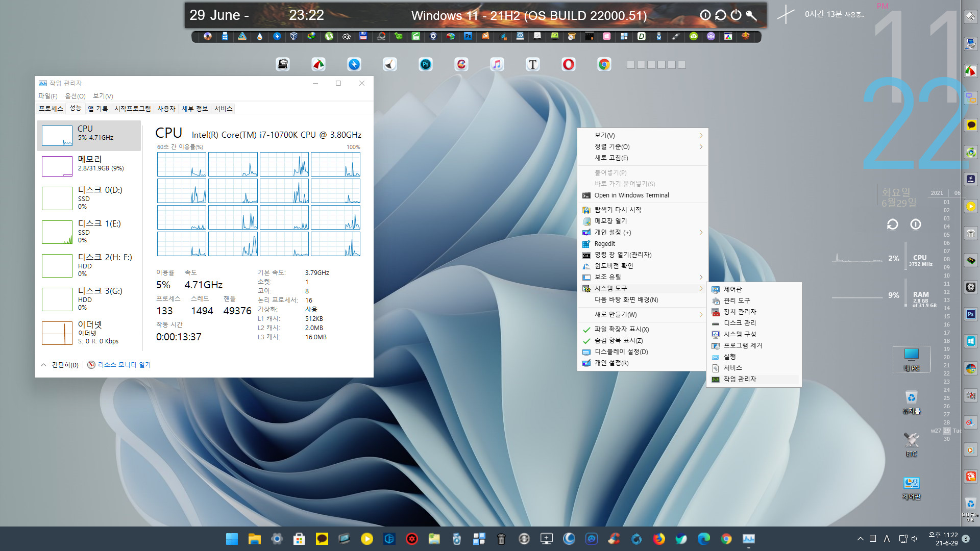Screen dimensions: 980x551
Task: Select the ETC desktop icon
Action: tap(911, 444)
